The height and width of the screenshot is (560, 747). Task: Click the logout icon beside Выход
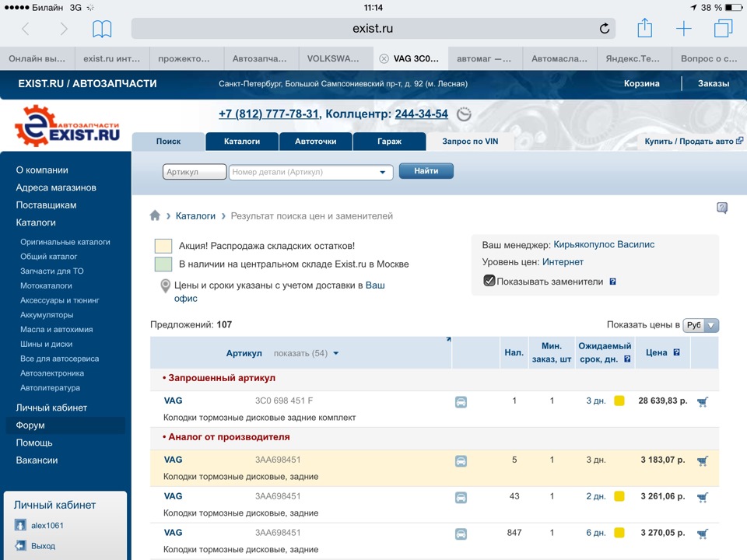[20, 546]
